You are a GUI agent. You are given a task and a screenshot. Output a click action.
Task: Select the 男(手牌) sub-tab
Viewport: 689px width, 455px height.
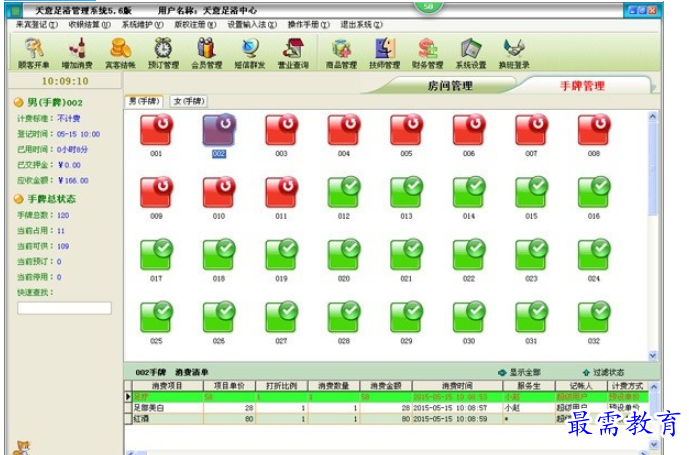click(x=144, y=101)
